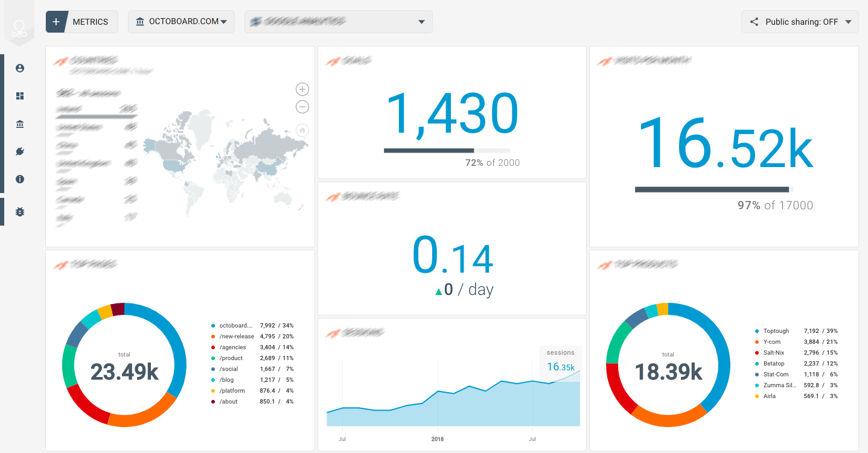Open the dashboards grid sidebar icon
The image size is (868, 453).
(x=20, y=96)
